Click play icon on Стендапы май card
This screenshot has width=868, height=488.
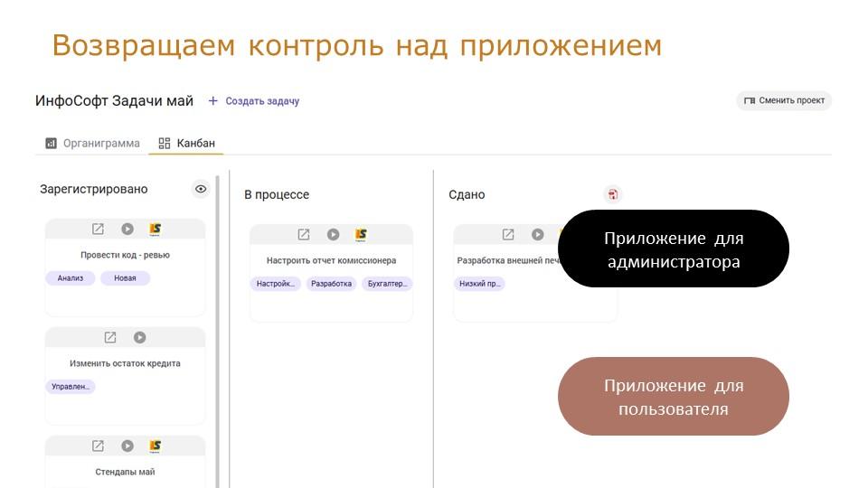pyautogui.click(x=127, y=446)
